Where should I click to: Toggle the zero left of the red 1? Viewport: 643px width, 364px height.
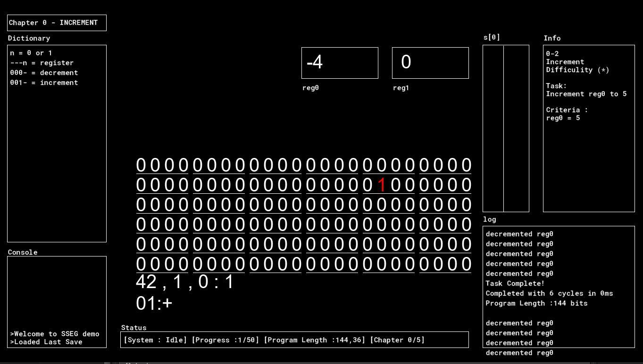[367, 185]
